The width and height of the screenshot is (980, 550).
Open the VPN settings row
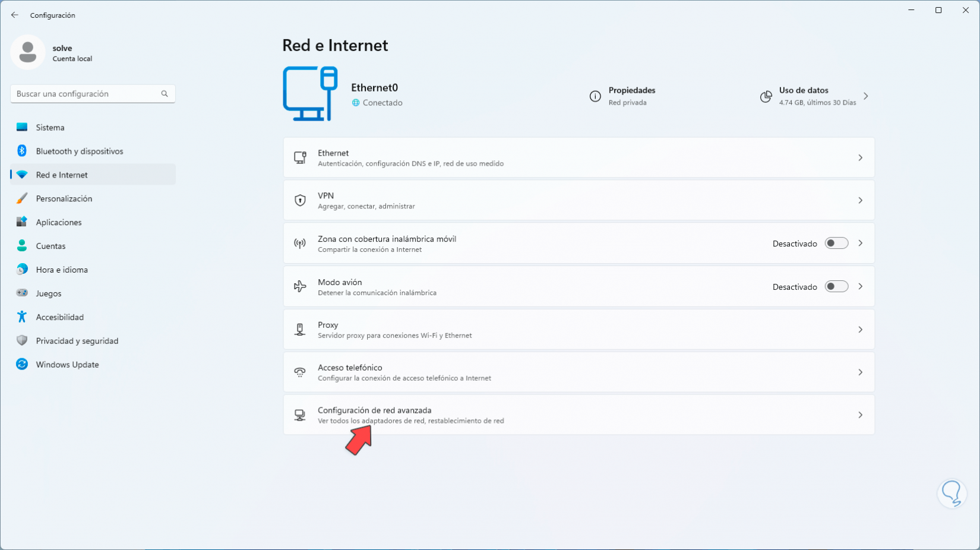[579, 201]
